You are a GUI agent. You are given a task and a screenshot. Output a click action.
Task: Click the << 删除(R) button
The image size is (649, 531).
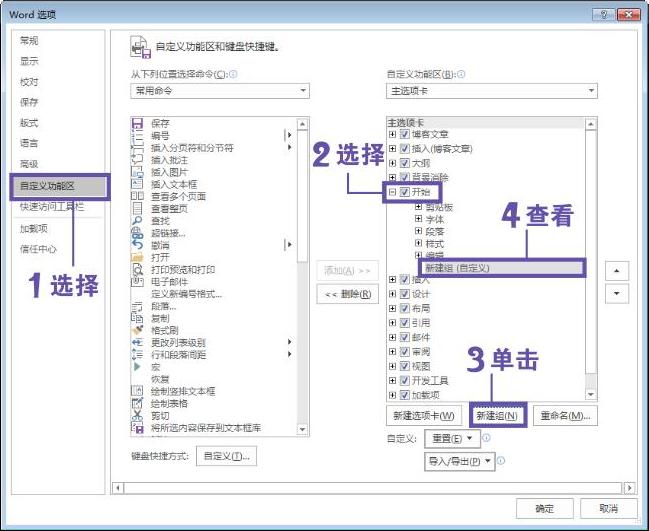[348, 294]
